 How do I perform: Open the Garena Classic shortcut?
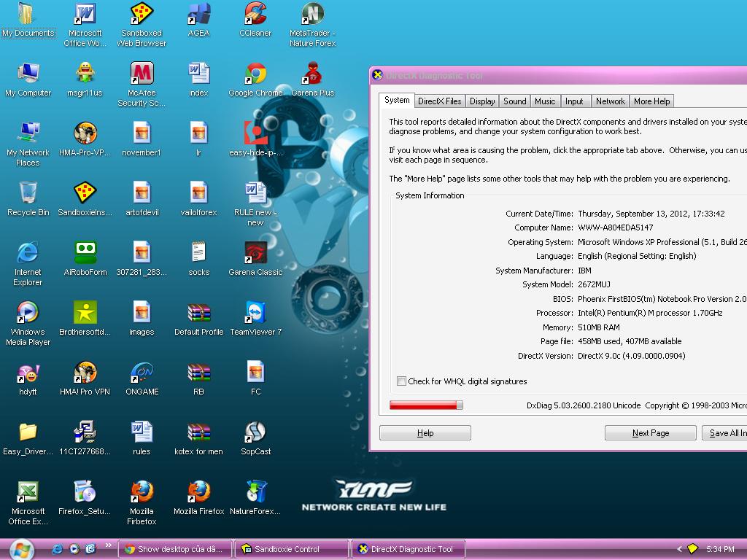click(x=255, y=254)
